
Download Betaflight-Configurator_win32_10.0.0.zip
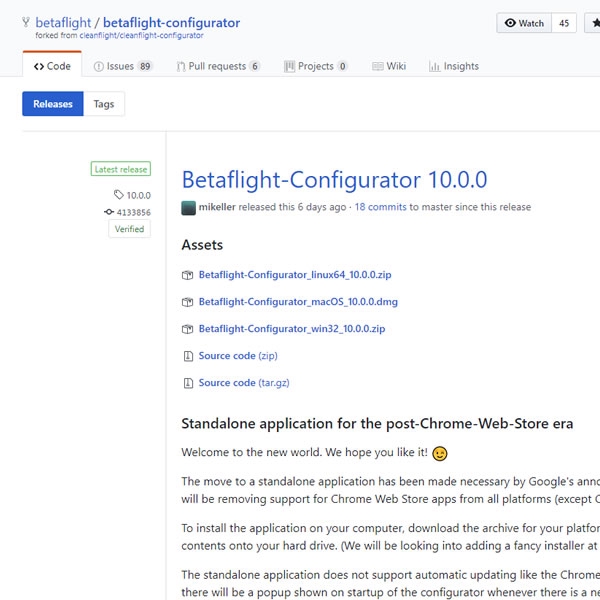292,329
